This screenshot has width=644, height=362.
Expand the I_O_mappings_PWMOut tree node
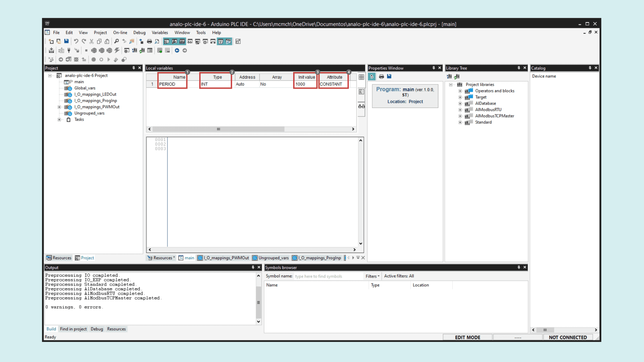pos(59,107)
